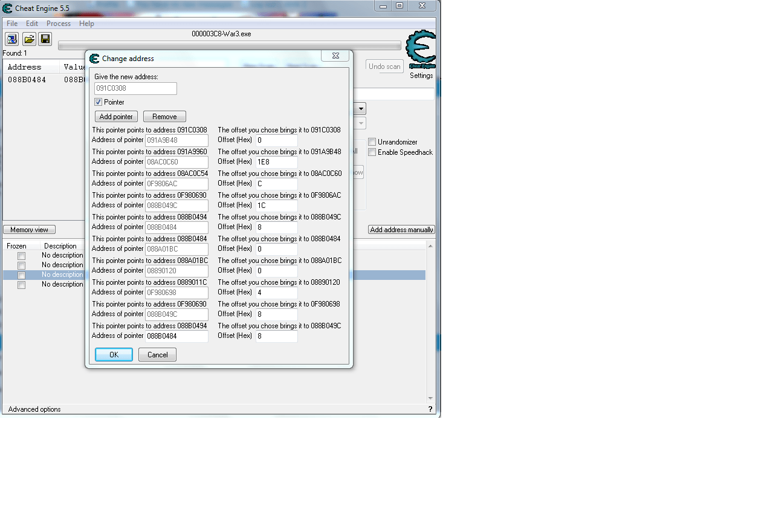Click the open folder toolbar icon
The height and width of the screenshot is (532, 770).
tap(29, 39)
